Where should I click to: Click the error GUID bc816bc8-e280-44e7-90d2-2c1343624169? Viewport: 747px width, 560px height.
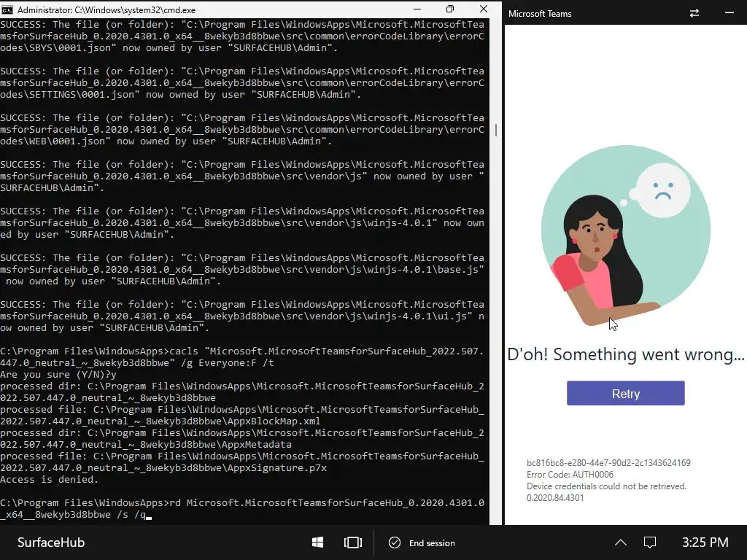point(608,462)
